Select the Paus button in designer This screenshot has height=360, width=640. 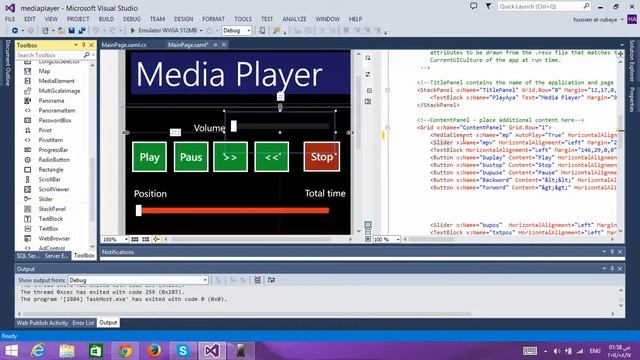(x=191, y=157)
